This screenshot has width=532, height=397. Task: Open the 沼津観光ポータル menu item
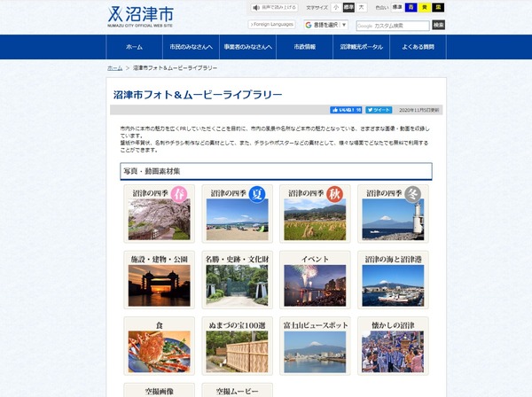click(x=362, y=47)
